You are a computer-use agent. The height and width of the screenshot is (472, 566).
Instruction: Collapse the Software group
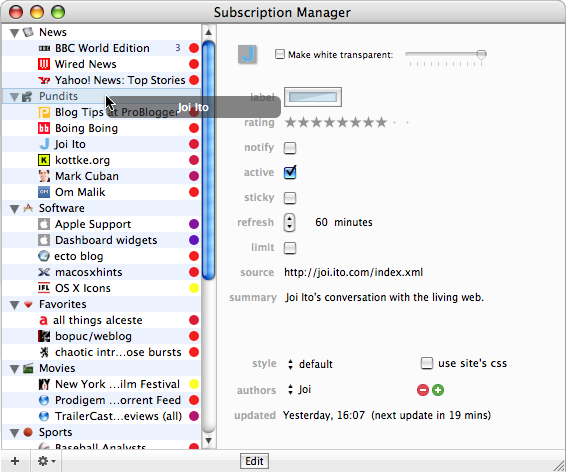tap(14, 209)
